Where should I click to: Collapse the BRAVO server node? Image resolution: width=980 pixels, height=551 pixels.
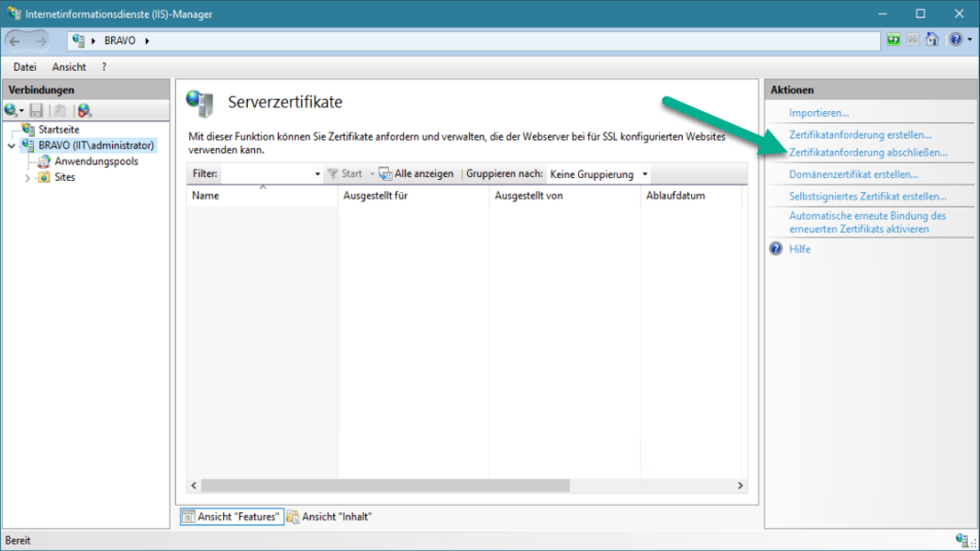[12, 145]
